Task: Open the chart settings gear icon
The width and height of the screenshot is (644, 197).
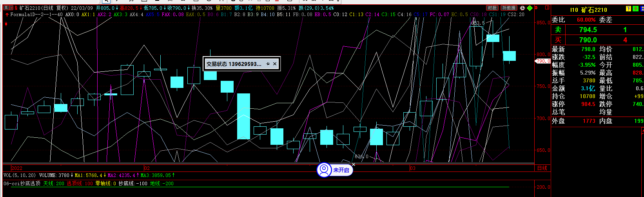Action: point(522,8)
